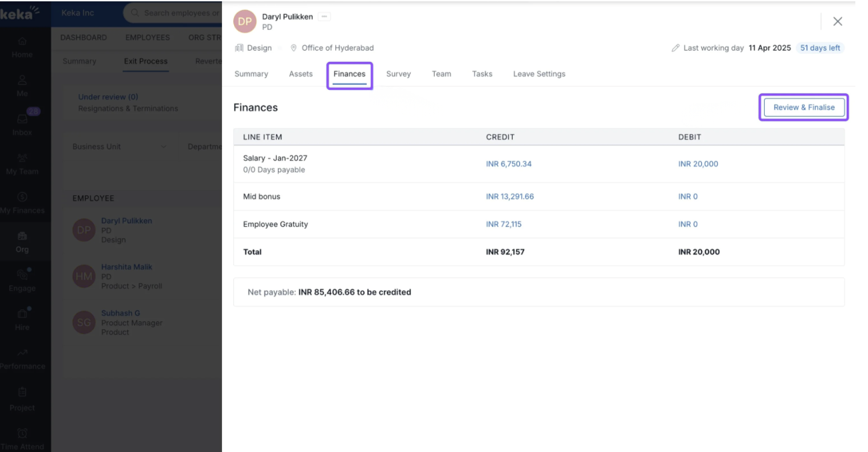
Task: Click the more options button beside Daryl Pulikken
Action: coord(325,17)
